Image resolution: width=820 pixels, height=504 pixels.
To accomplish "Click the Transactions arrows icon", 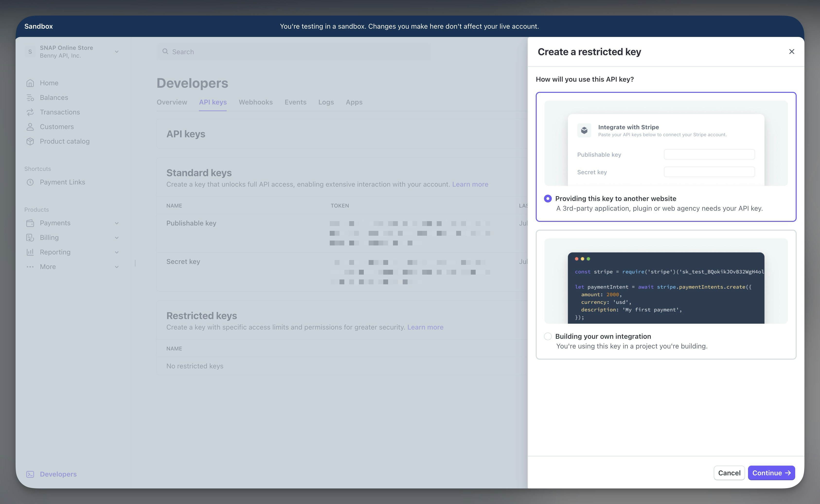I will 30,112.
